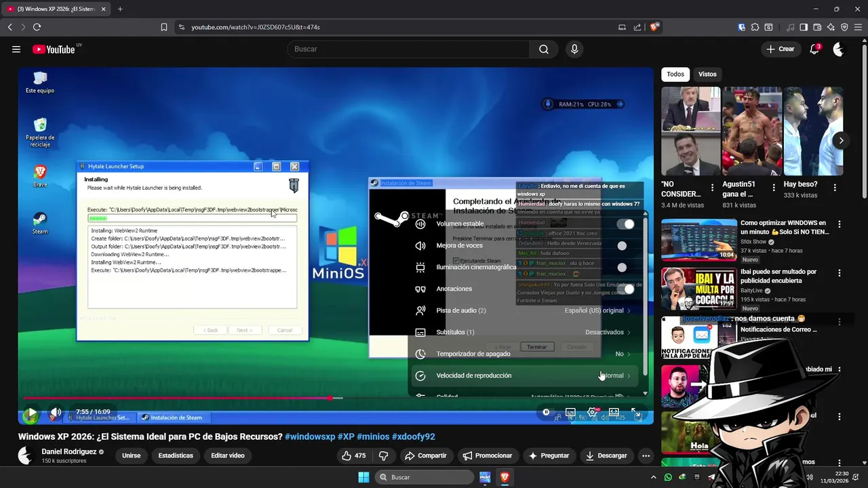This screenshot has width=868, height=488.
Task: Open Velocidad de reproducción submenu
Action: coord(524,375)
